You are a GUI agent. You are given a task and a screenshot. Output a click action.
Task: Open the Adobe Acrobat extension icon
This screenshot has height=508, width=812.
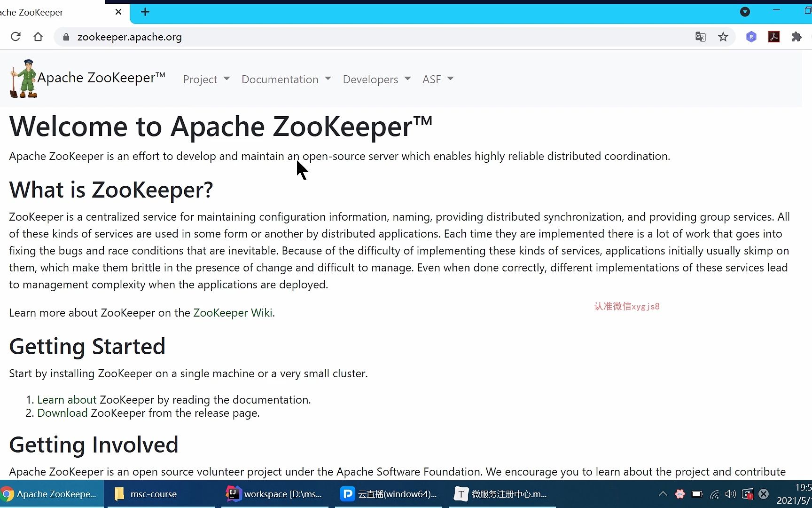774,37
